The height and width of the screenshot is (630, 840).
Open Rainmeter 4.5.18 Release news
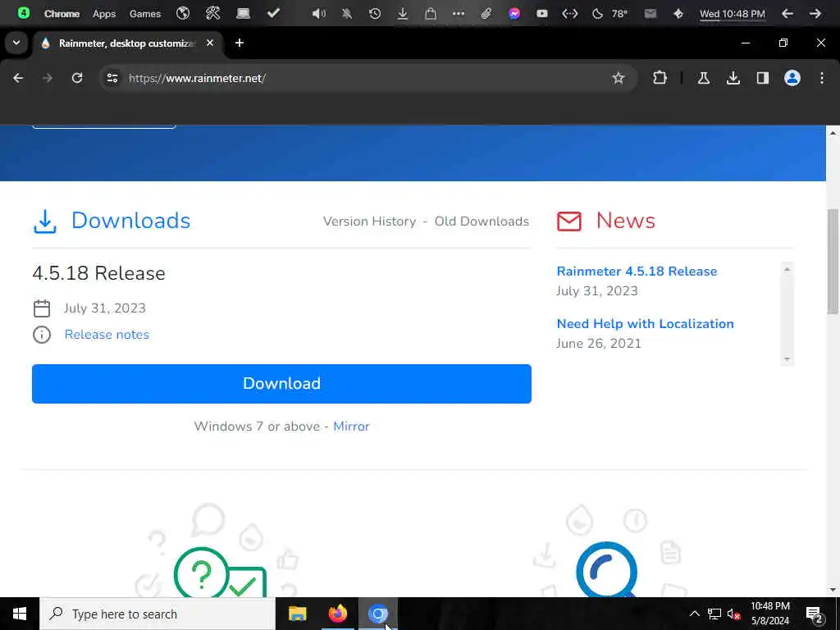click(637, 271)
